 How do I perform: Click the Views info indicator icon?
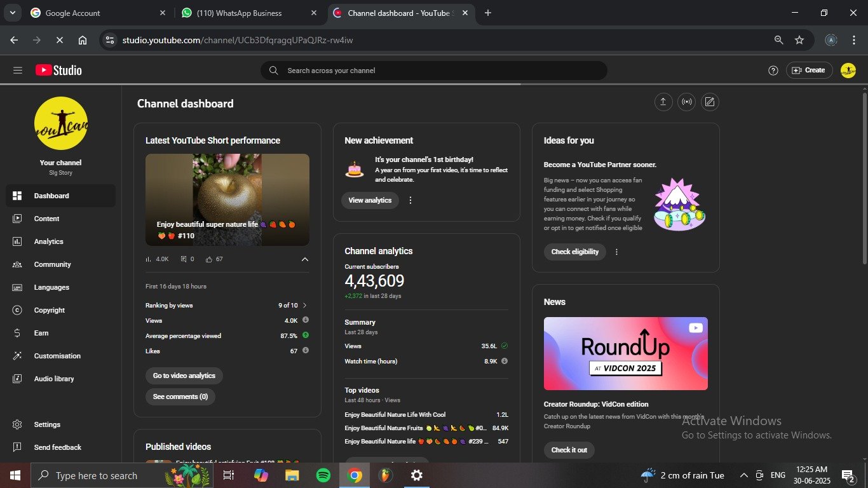[x=306, y=320]
